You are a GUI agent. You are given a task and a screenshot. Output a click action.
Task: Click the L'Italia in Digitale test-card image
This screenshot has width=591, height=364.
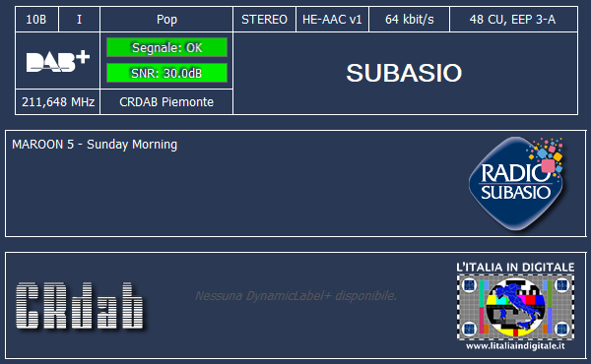[515, 307]
